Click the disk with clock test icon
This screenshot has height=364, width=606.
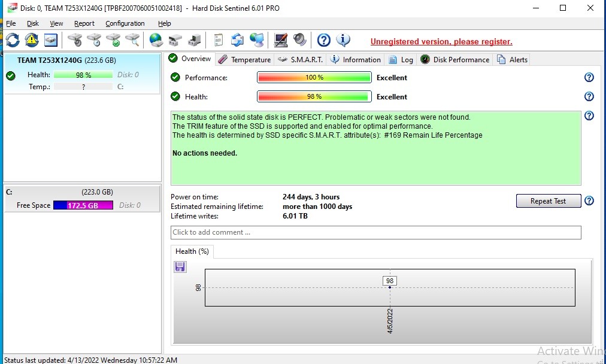[x=94, y=40]
